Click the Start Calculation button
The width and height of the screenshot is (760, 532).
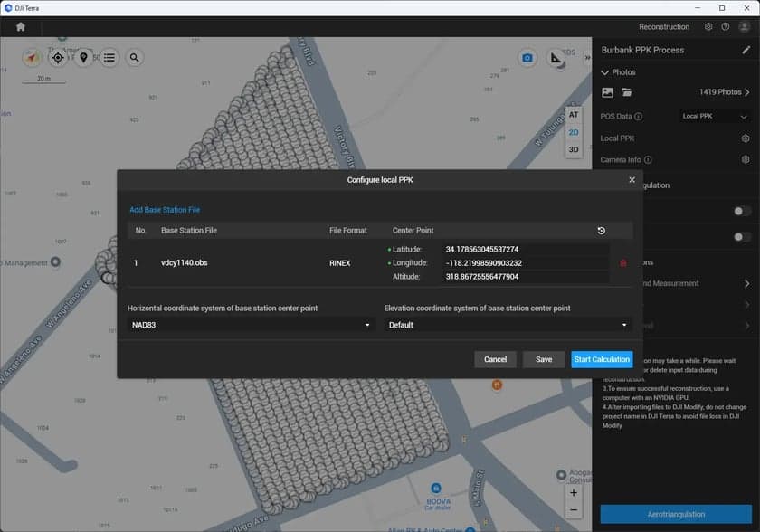coord(602,359)
